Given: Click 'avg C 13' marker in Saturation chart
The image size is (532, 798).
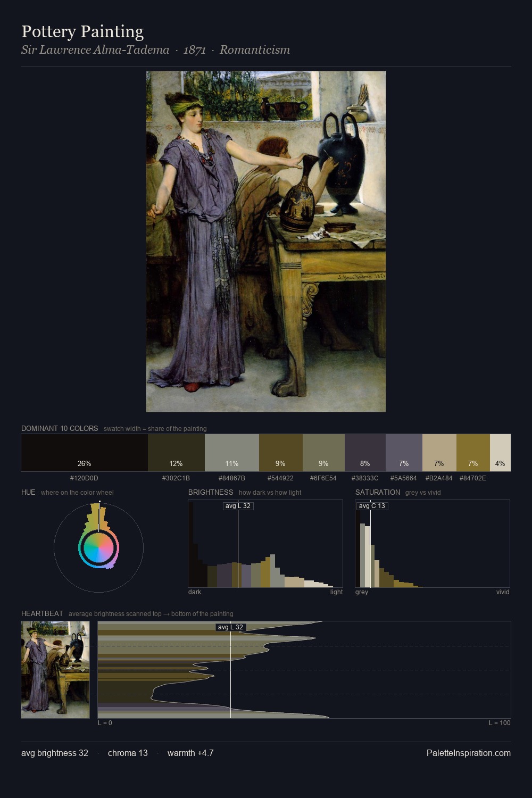Looking at the screenshot, I should (372, 506).
